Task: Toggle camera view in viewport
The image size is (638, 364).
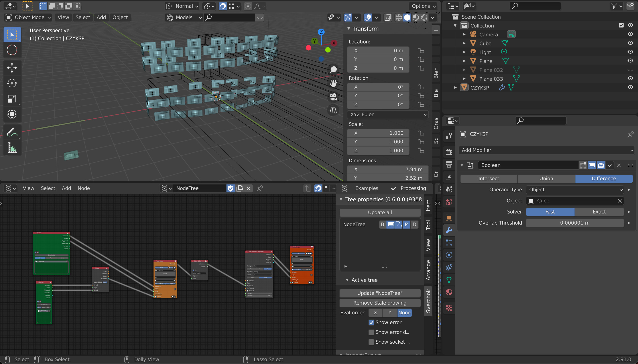Action: coord(333,97)
